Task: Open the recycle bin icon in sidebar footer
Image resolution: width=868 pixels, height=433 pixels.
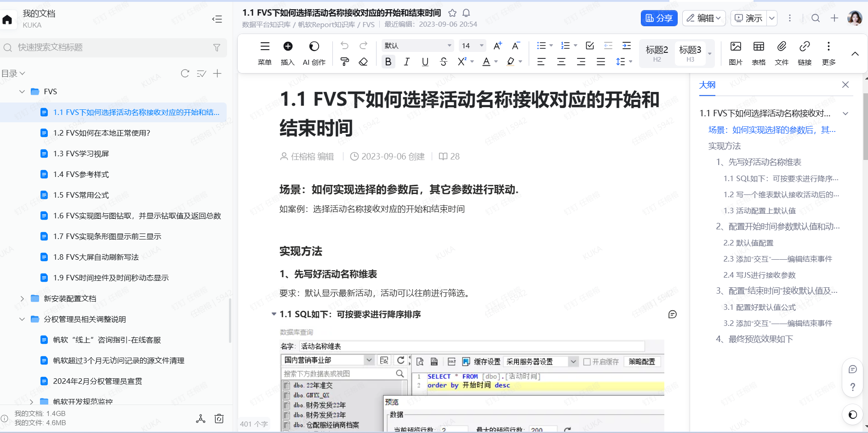Action: point(219,419)
